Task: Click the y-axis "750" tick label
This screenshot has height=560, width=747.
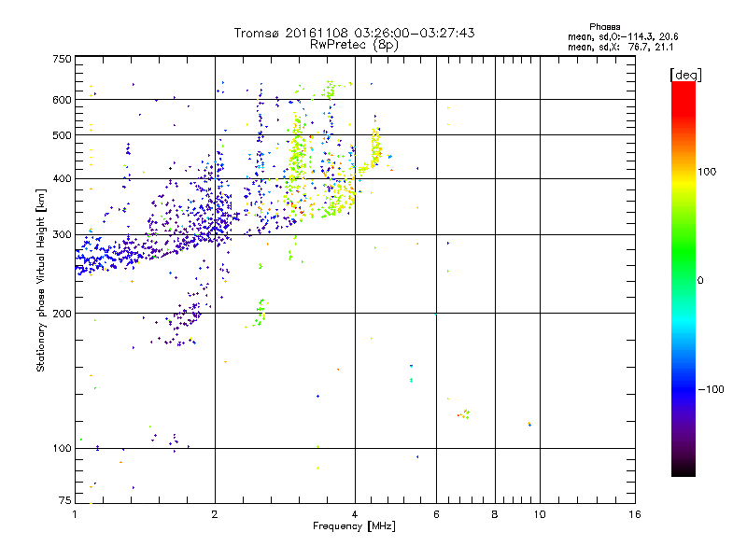Action: (x=63, y=59)
